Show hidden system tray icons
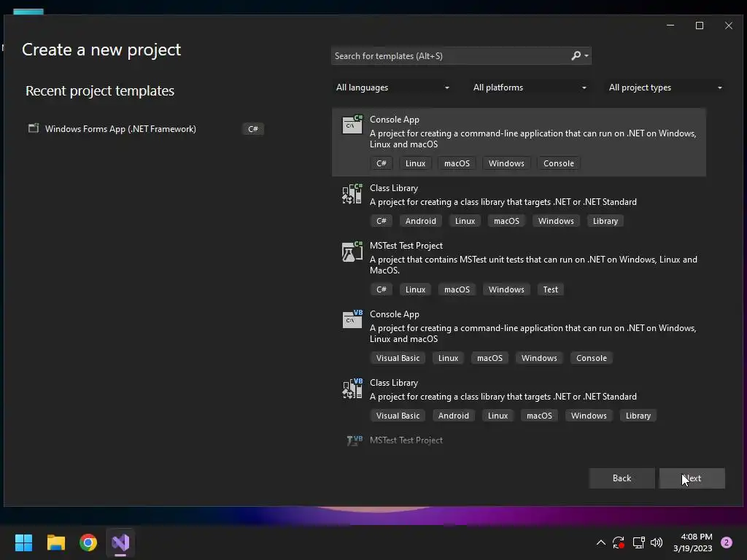 (601, 542)
